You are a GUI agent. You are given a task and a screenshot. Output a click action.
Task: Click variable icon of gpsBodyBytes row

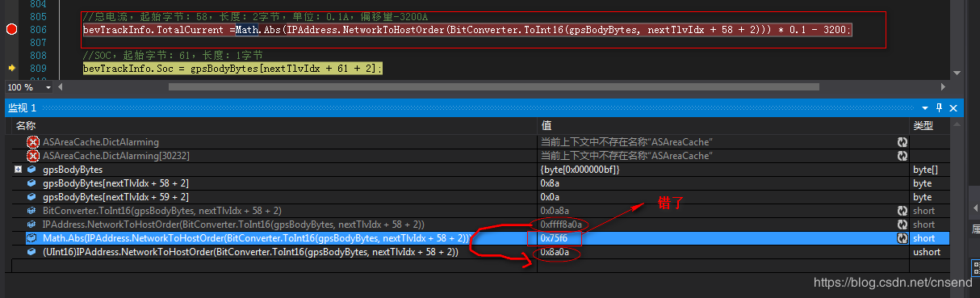click(x=32, y=170)
